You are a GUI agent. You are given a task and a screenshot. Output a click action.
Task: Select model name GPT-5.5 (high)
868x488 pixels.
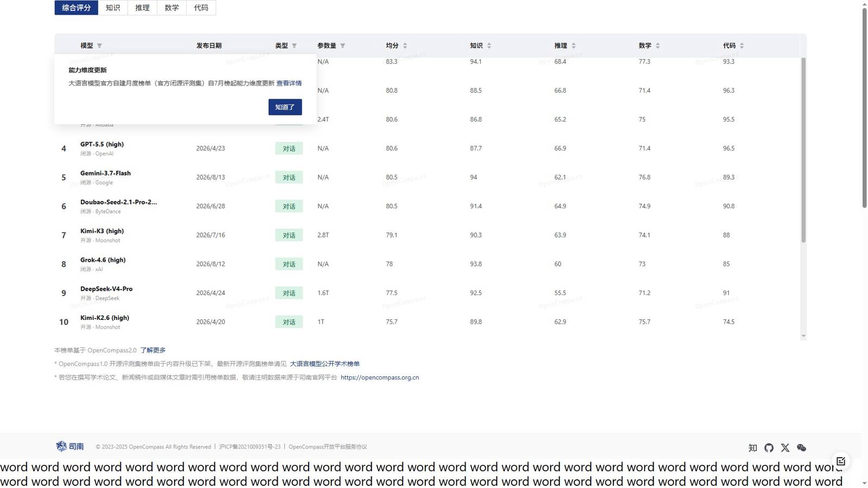pos(102,144)
